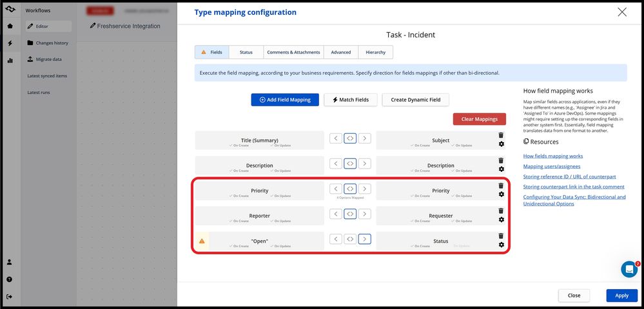Set Description mapping direction to left

point(336,164)
